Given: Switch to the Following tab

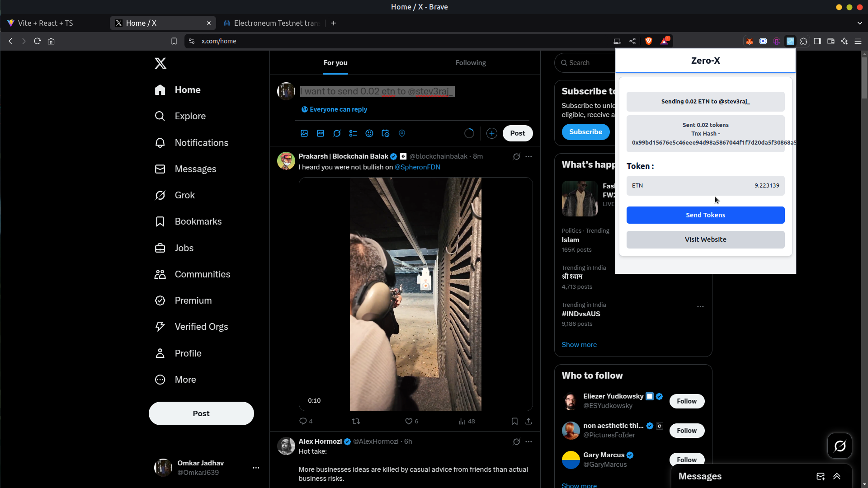Looking at the screenshot, I should [x=471, y=63].
